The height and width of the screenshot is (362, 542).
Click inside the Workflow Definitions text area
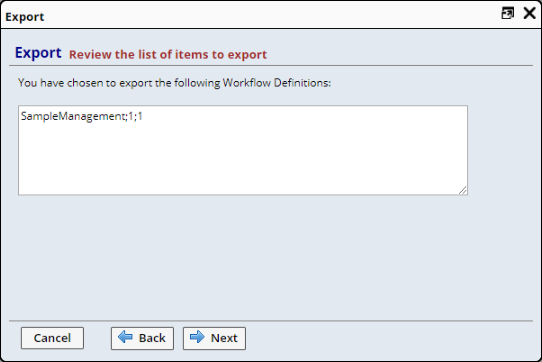click(x=243, y=150)
